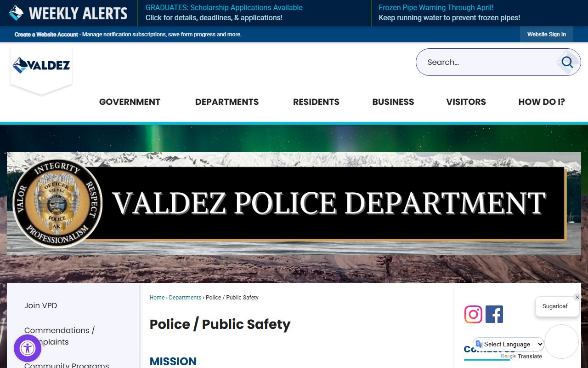Open the Visitors menu

(466, 102)
